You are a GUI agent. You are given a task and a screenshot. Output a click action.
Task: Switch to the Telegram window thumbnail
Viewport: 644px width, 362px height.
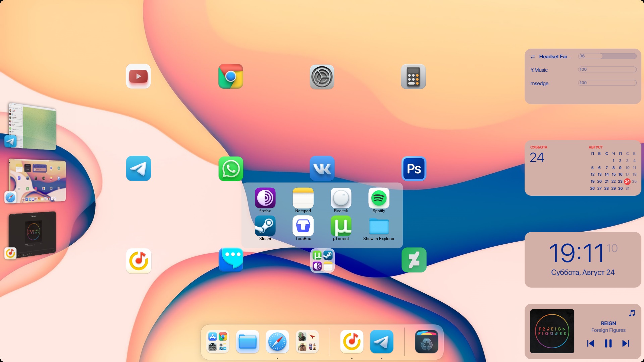tap(33, 127)
